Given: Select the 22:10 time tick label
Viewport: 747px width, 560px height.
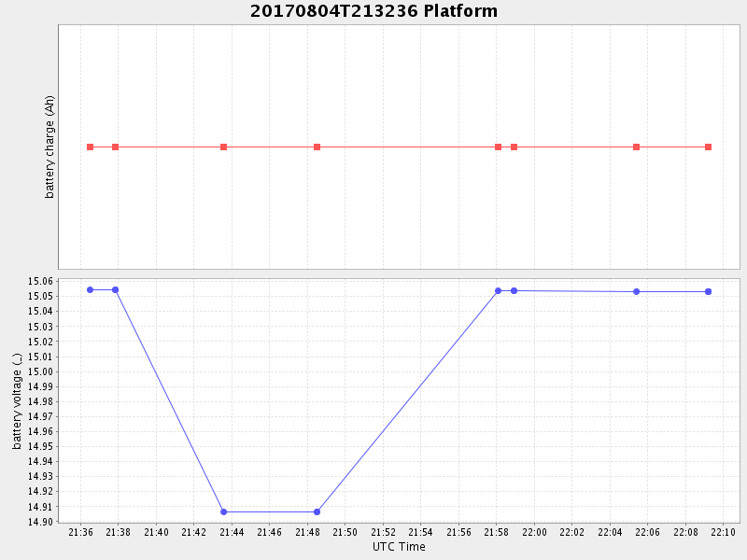Looking at the screenshot, I should click(x=724, y=533).
